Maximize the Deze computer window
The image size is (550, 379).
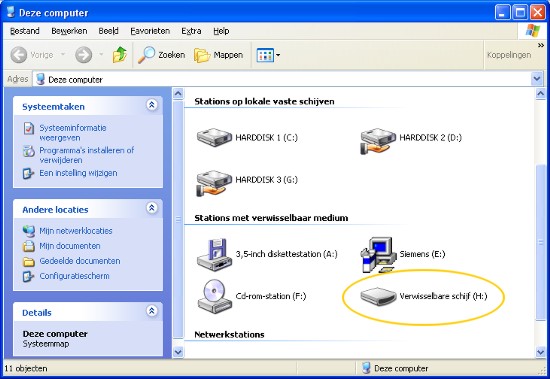520,13
